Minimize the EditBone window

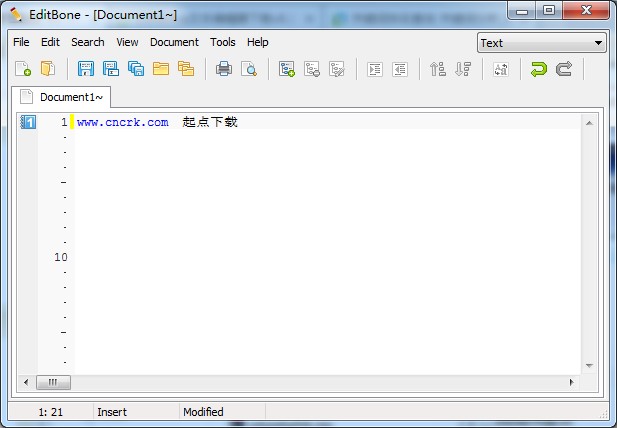pyautogui.click(x=522, y=11)
